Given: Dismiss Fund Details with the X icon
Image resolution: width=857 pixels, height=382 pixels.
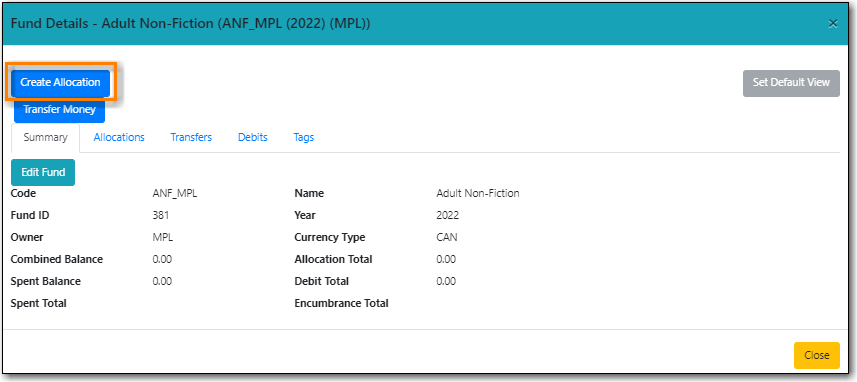Looking at the screenshot, I should tap(833, 23).
